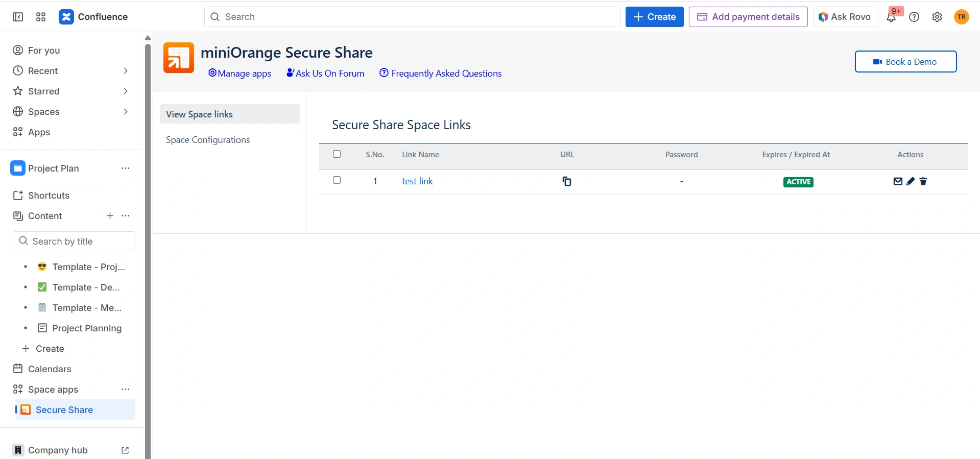This screenshot has height=459, width=980.
Task: Expand the Starred menu chevron
Action: pyautogui.click(x=126, y=91)
